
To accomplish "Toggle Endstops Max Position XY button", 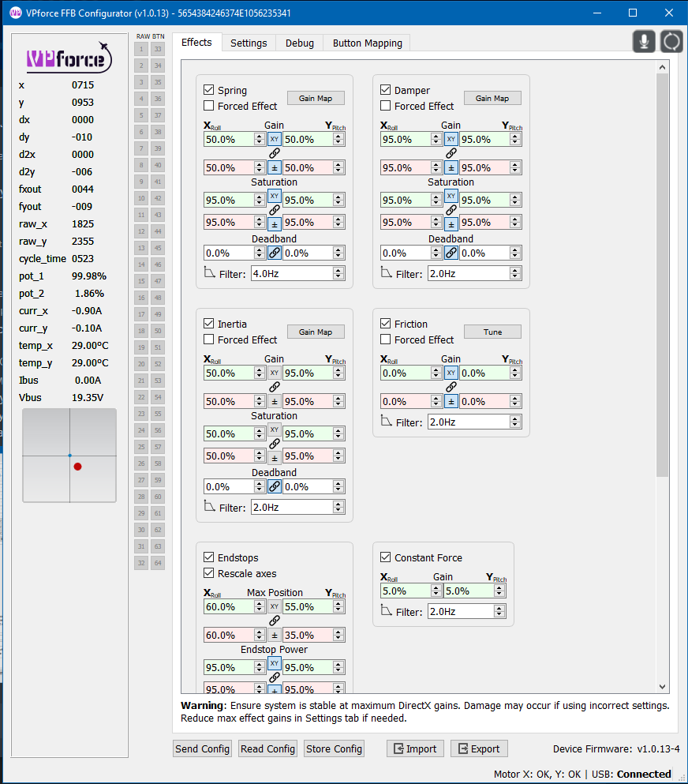I will click(x=275, y=606).
